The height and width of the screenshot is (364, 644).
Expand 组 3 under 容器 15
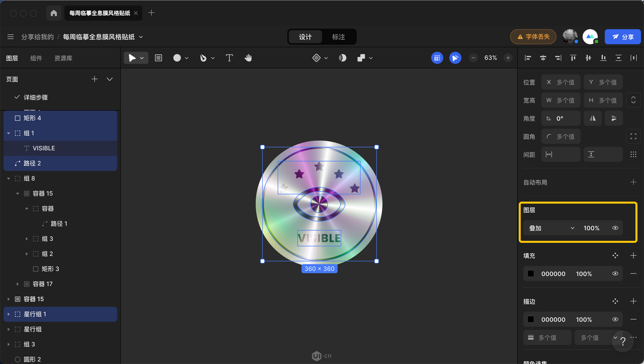(27, 239)
